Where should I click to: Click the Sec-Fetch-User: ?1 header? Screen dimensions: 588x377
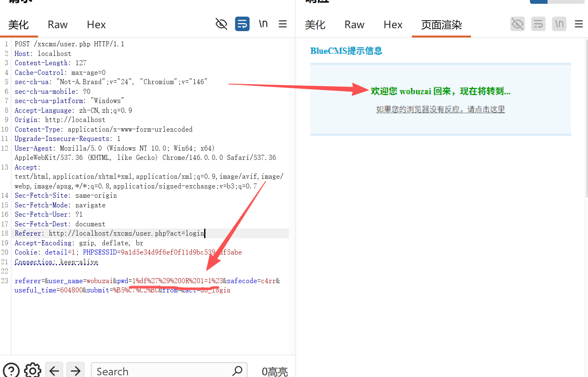point(49,215)
